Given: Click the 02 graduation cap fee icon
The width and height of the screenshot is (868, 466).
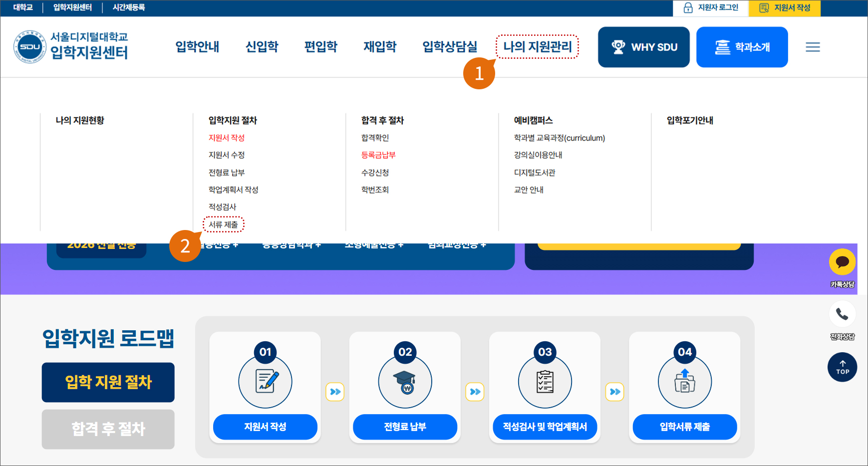Looking at the screenshot, I should (x=405, y=382).
